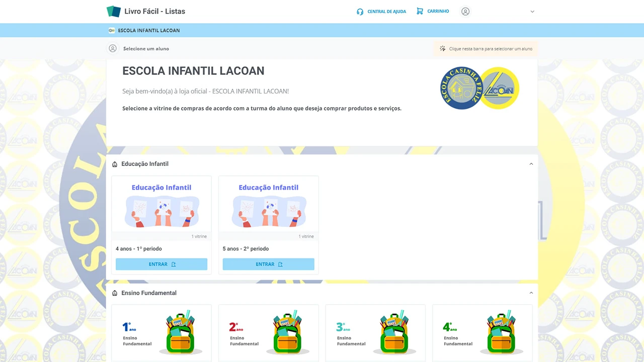Click the Ensino Fundamental section house icon
This screenshot has height=362, width=644.
coord(115,293)
